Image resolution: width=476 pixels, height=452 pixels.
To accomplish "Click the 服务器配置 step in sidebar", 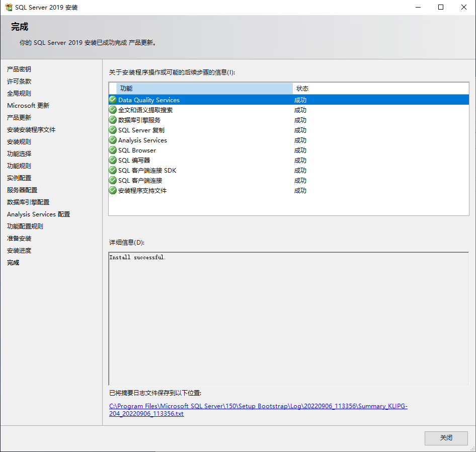I will point(22,190).
